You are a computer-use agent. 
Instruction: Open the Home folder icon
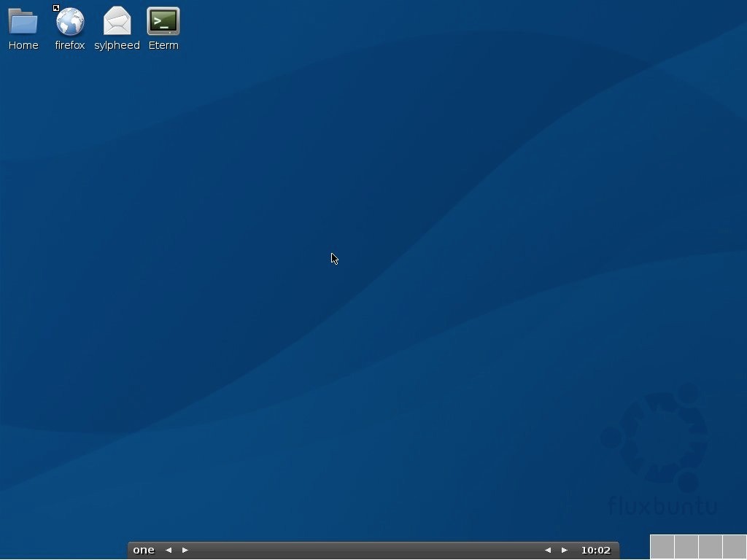tap(23, 21)
